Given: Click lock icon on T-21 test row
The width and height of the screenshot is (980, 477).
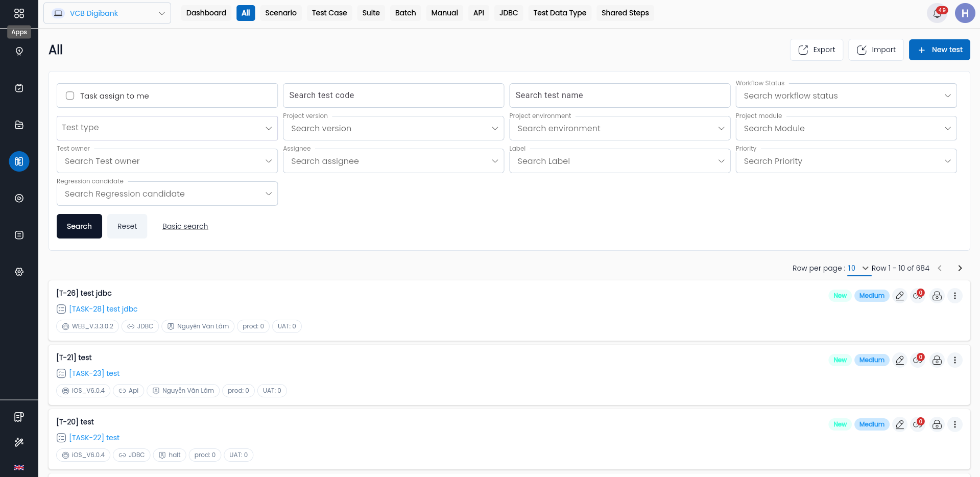Looking at the screenshot, I should click(937, 360).
